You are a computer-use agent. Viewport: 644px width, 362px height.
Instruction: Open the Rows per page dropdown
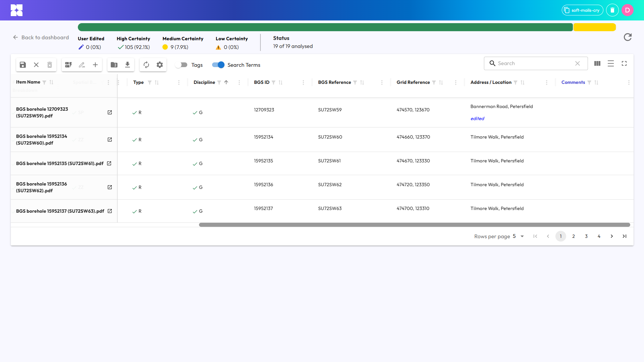click(518, 236)
